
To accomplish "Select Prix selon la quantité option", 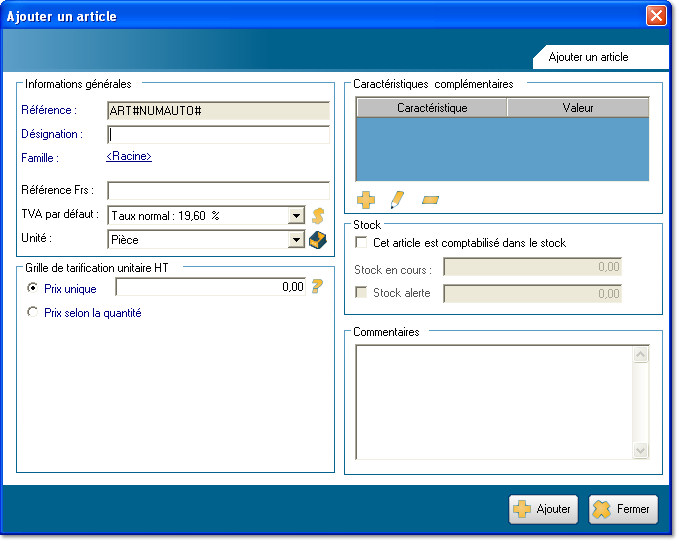I will coord(33,313).
